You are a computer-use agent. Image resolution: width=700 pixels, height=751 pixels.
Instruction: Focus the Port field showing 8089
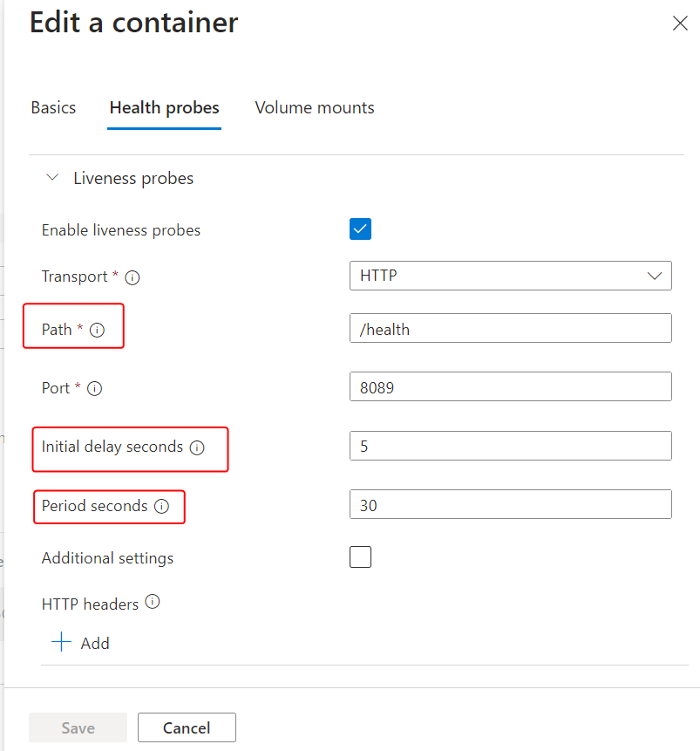pos(510,386)
